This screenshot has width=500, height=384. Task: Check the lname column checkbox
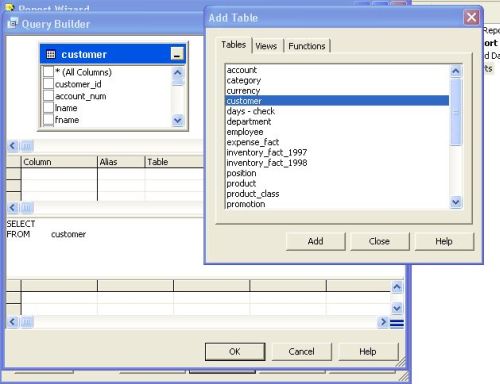tap(48, 108)
